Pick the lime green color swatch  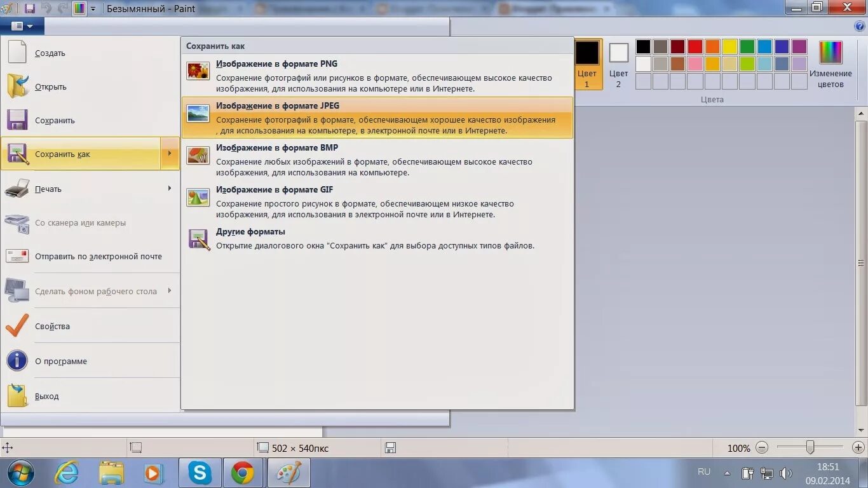pos(747,64)
